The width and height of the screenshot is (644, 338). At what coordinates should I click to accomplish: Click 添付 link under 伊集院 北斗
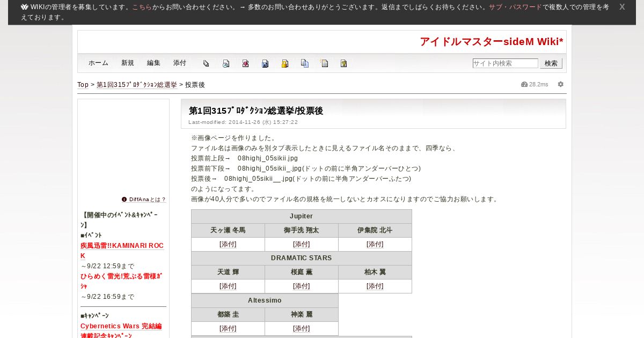click(375, 244)
